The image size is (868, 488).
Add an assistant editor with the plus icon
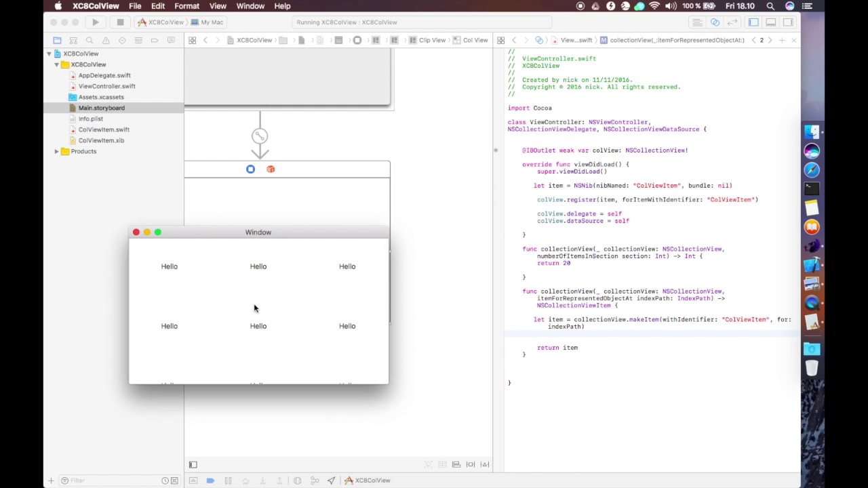(782, 40)
